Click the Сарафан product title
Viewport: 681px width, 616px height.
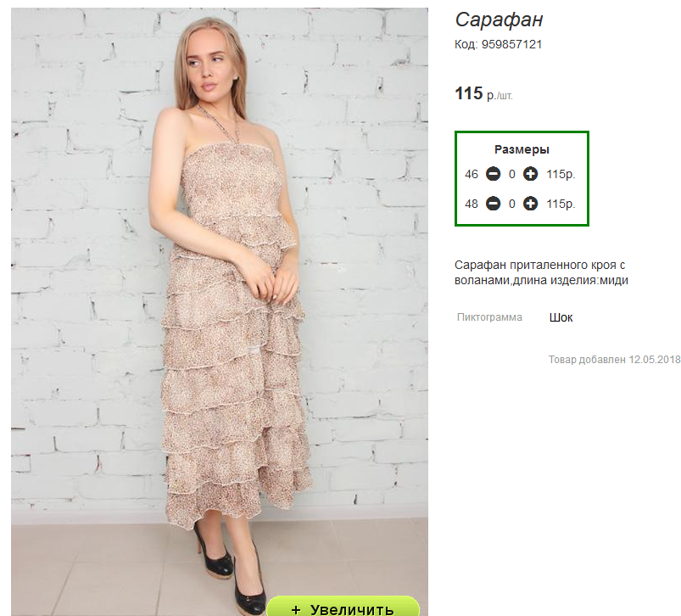tap(499, 20)
